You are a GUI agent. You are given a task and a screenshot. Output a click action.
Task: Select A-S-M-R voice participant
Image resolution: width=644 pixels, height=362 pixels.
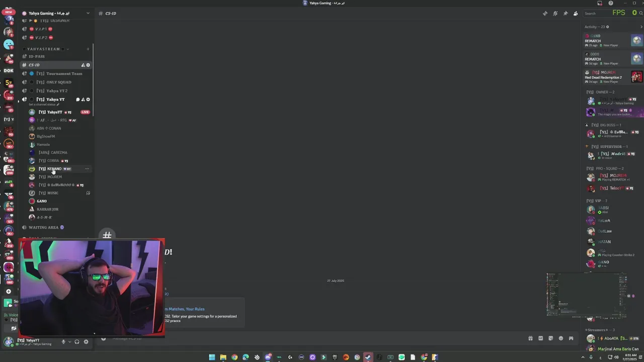pyautogui.click(x=59, y=217)
